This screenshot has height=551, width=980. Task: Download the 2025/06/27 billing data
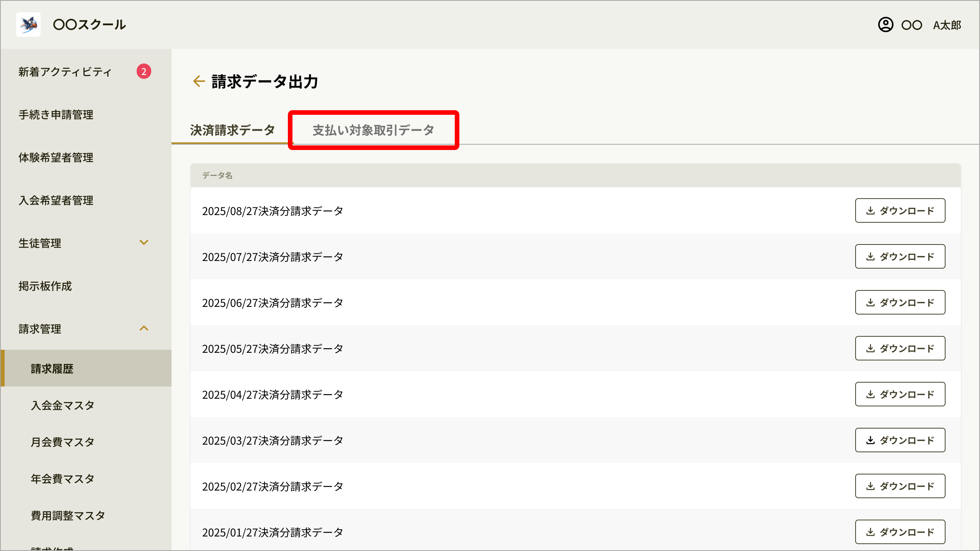900,302
